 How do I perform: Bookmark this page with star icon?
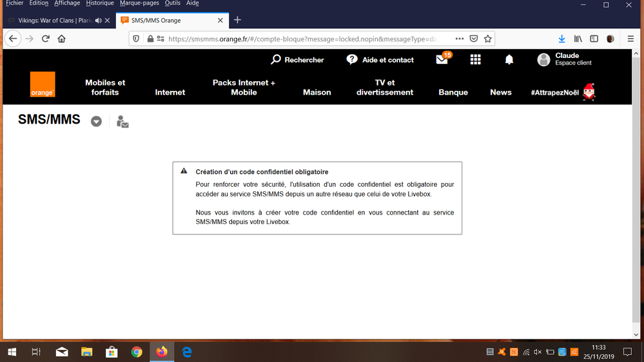(x=488, y=39)
